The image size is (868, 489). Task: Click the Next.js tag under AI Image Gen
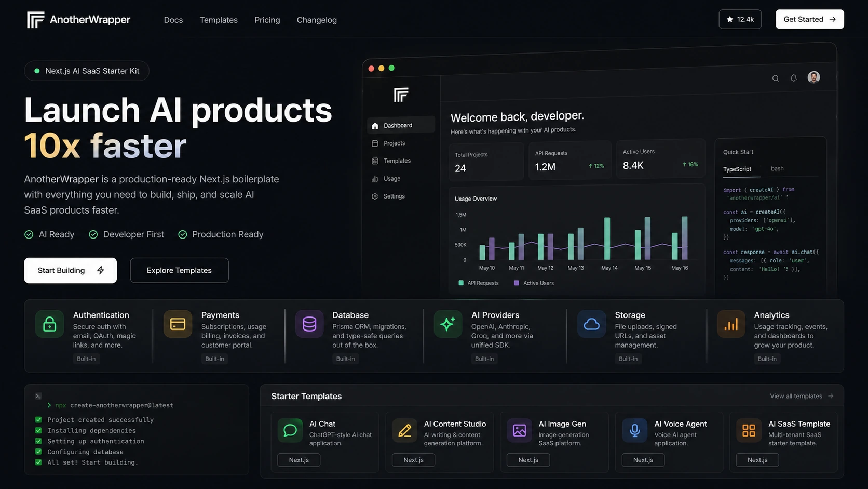[x=528, y=460]
